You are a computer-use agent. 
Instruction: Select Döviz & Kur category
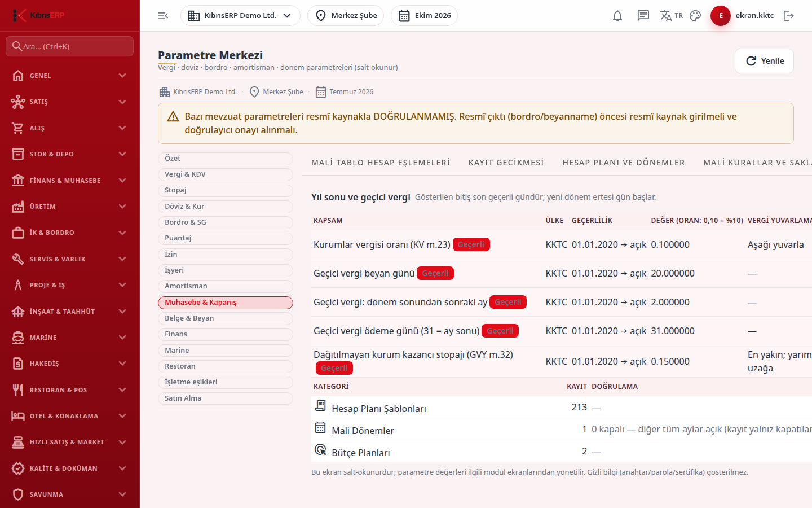click(x=226, y=207)
